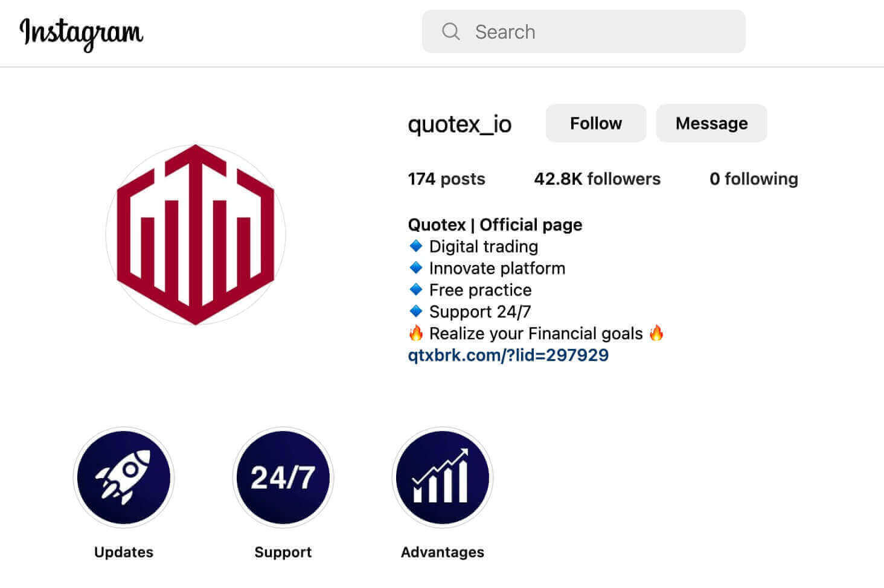The image size is (884, 588).
Task: Open the Quotex red hexagon profile picture
Action: 196,234
